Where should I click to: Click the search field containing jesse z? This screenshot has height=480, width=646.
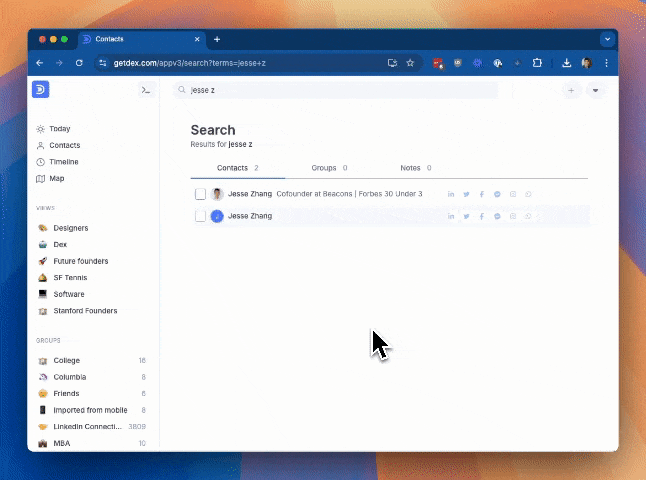pyautogui.click(x=335, y=90)
